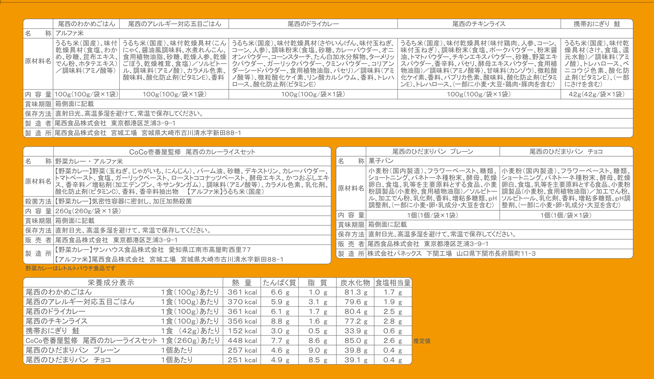This screenshot has height=379, width=654.
Task: Click the CoCo壱番屋監修 尾西のカレーライスセット table header
Action: (x=192, y=152)
